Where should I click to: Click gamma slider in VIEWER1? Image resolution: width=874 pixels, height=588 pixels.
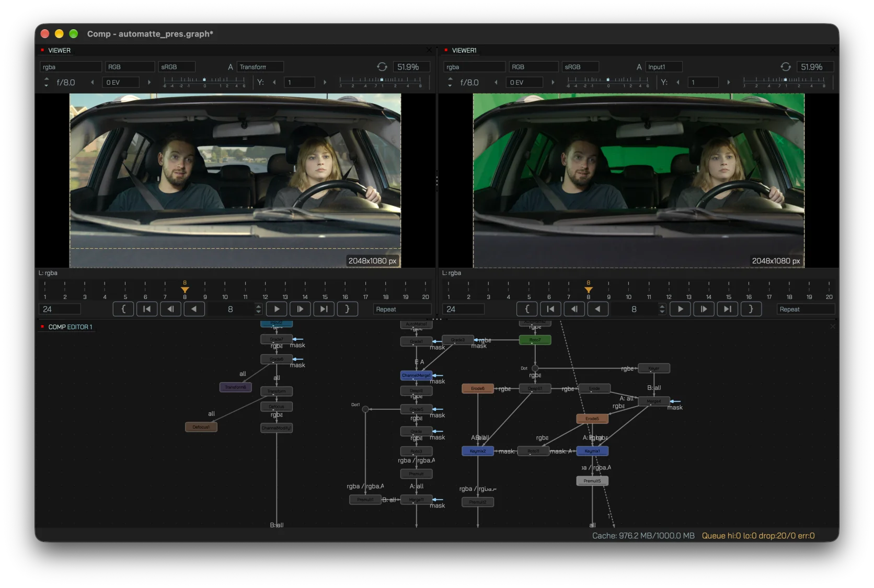pos(784,82)
